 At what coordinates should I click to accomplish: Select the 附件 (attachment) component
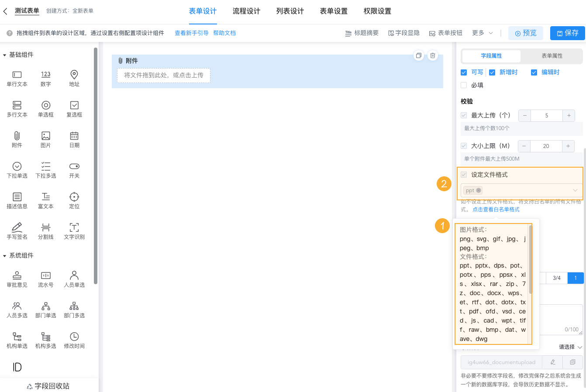pyautogui.click(x=17, y=139)
